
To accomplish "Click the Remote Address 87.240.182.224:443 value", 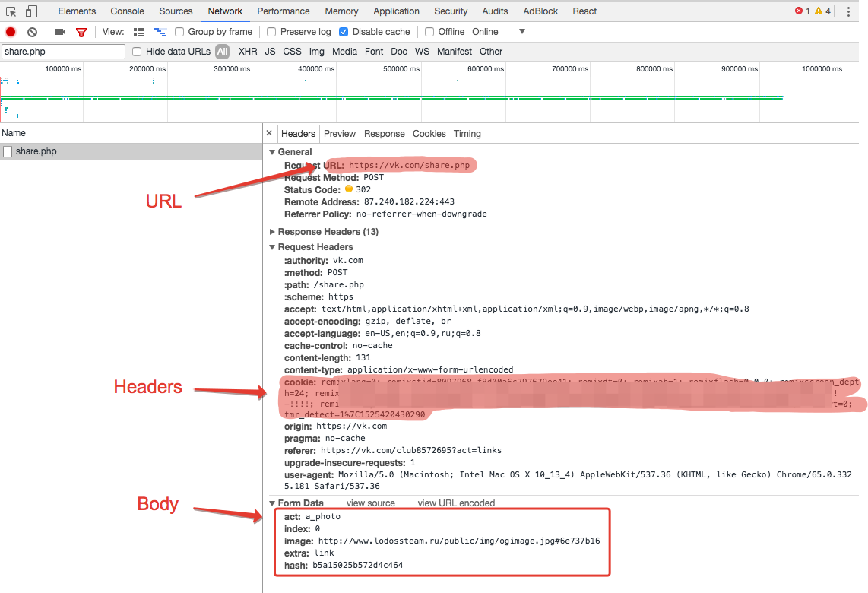I will (409, 201).
